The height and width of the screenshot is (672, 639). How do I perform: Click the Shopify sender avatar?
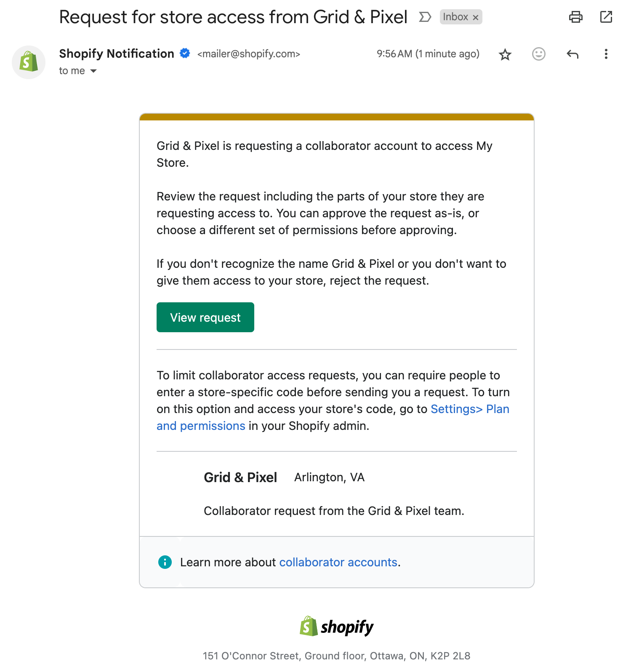[x=29, y=62]
